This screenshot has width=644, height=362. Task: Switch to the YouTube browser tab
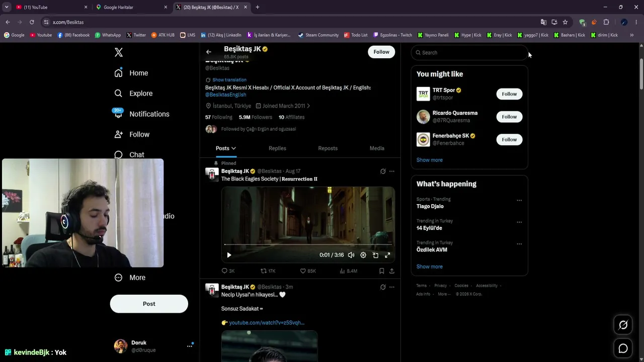(52, 7)
